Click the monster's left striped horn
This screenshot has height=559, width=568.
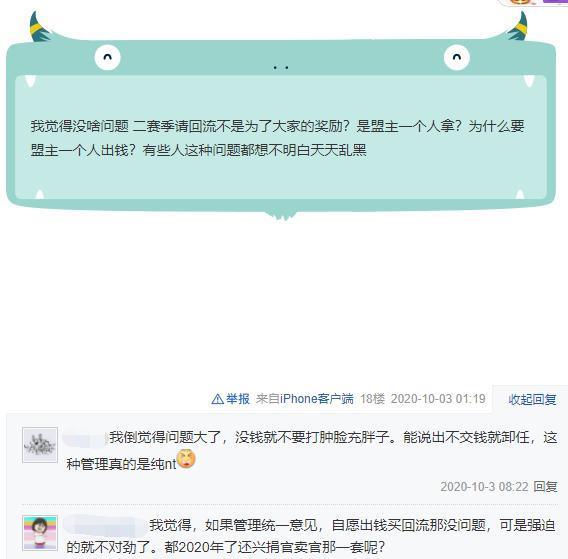pos(40,27)
